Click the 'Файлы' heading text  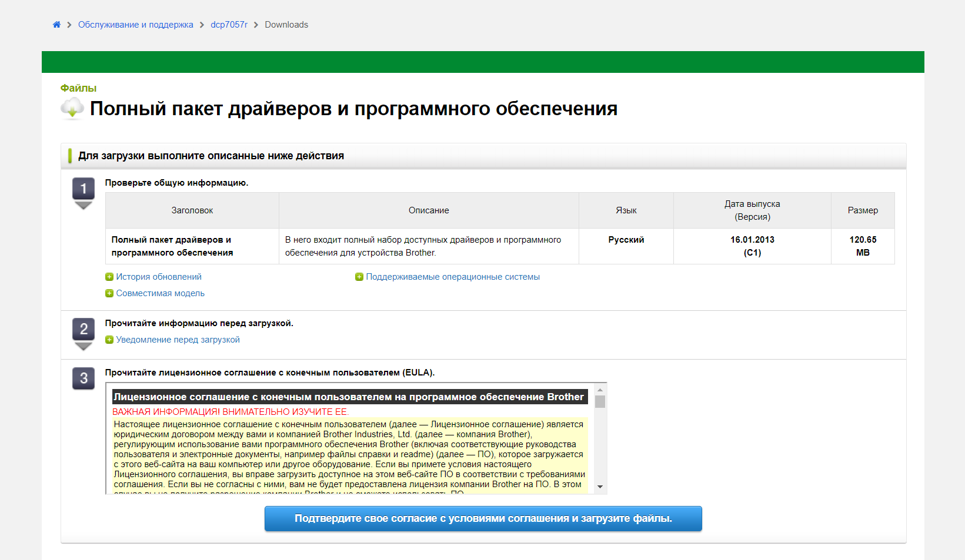(78, 88)
